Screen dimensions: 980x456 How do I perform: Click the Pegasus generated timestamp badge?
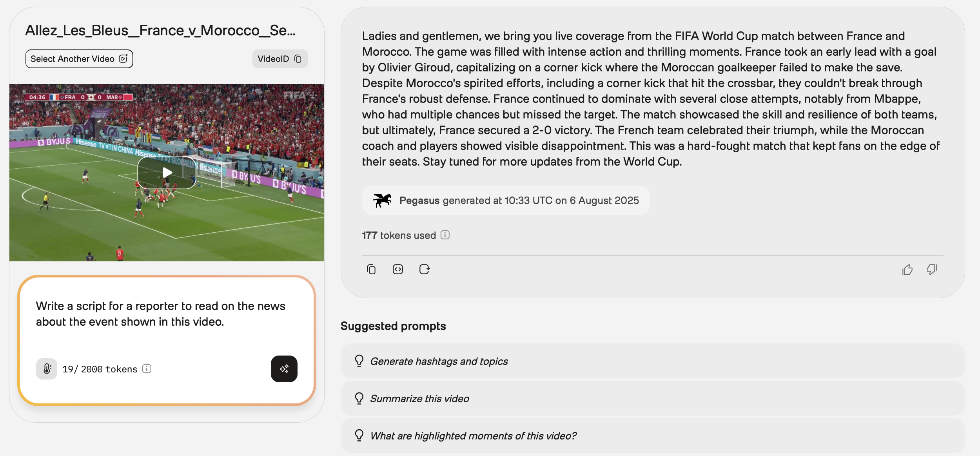tap(519, 201)
